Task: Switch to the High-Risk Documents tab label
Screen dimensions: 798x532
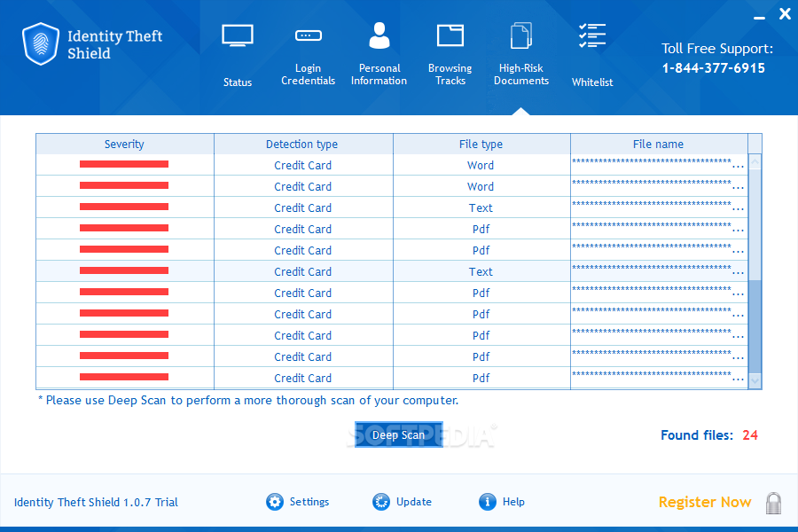Action: pyautogui.click(x=521, y=74)
